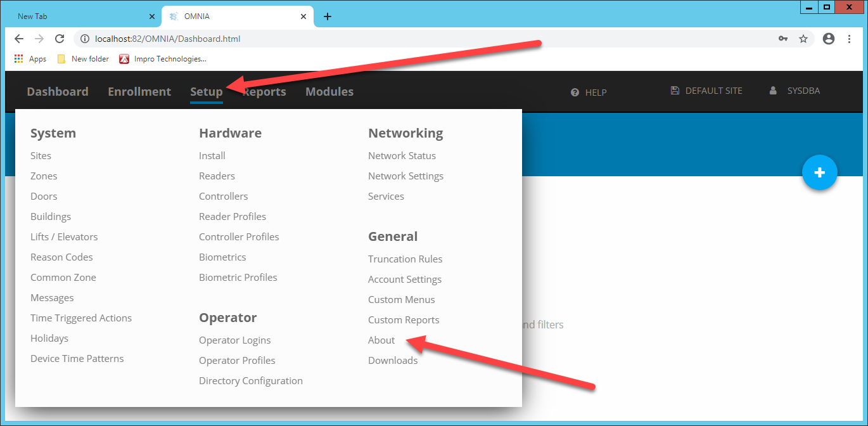Open the Impro Technologies bookmark
This screenshot has width=868, height=426.
click(163, 59)
